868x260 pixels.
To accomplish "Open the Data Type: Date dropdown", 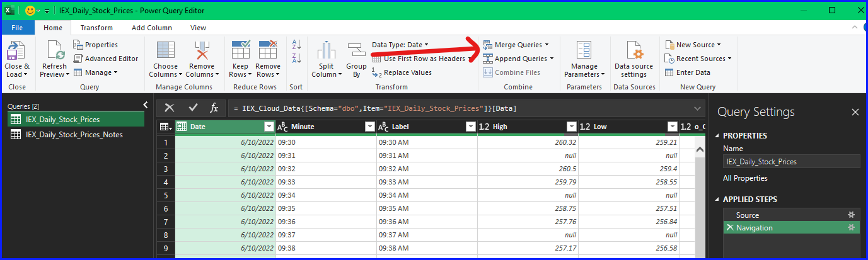I will point(400,45).
